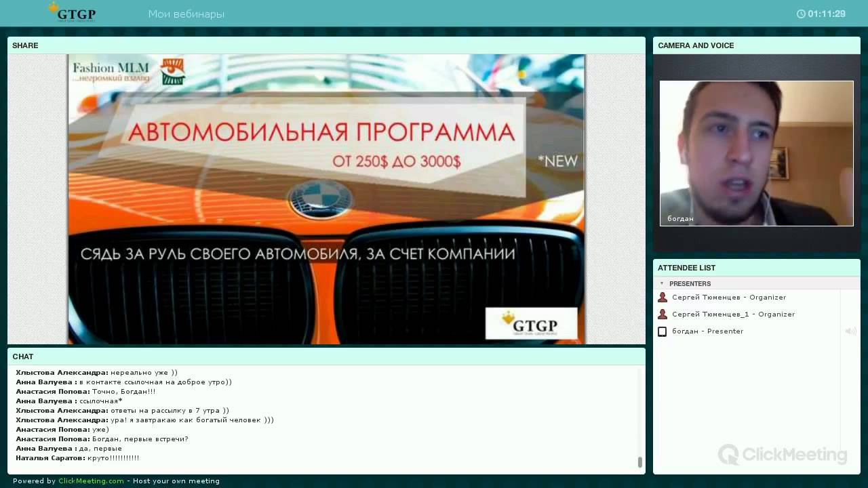Image resolution: width=868 pixels, height=488 pixels.
Task: Select attendee Сергей Тюменцев - Organizer
Action: coord(729,298)
